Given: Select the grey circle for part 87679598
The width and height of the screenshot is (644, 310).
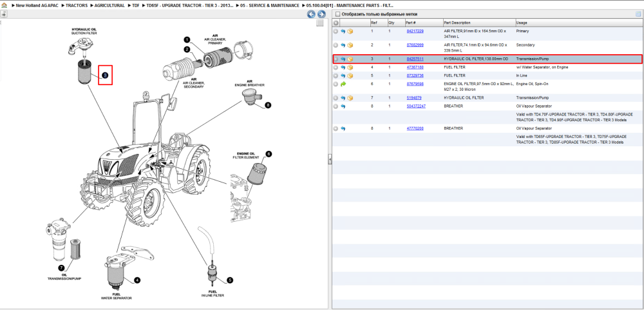Looking at the screenshot, I should tap(336, 84).
